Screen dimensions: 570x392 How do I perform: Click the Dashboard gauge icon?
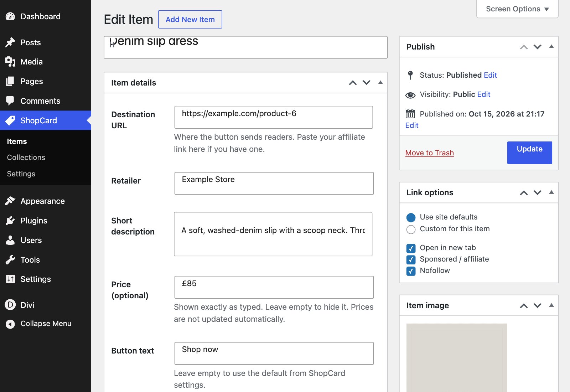click(10, 16)
